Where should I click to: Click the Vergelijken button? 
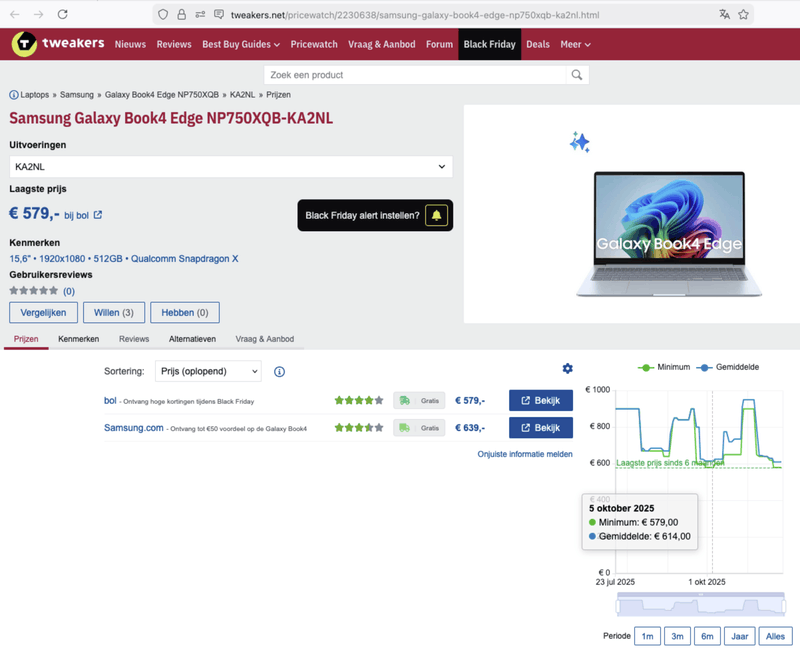pos(43,313)
